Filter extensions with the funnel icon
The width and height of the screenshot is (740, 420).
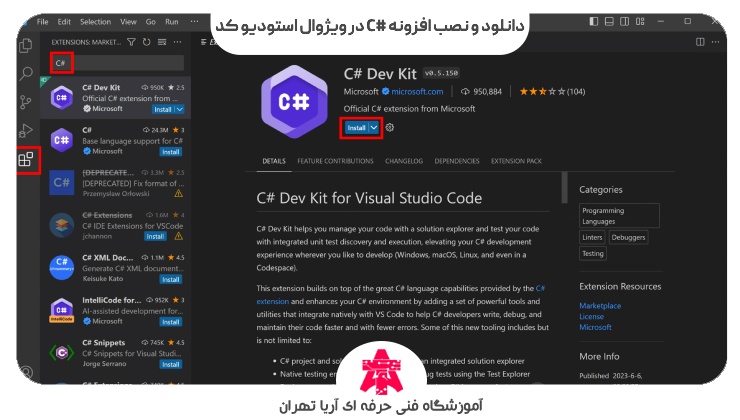(132, 42)
